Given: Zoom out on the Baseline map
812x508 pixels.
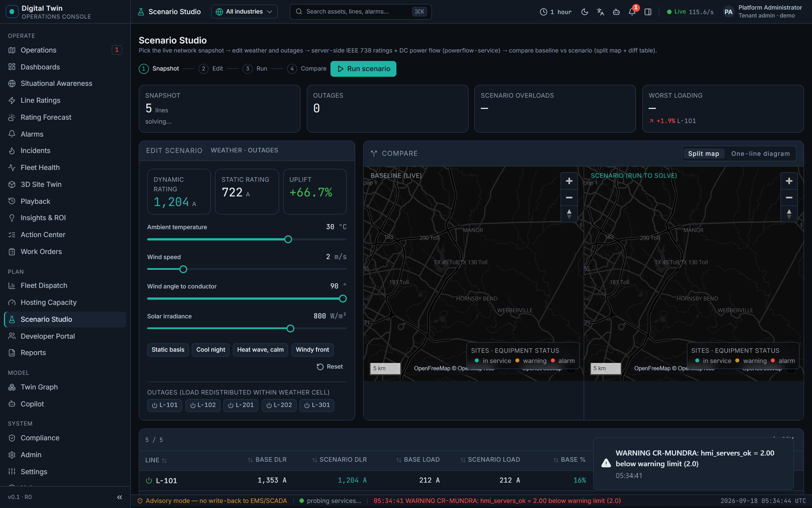Looking at the screenshot, I should pos(569,198).
